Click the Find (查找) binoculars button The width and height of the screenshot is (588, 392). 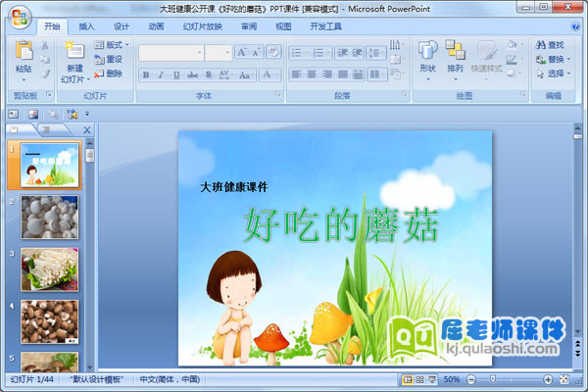coord(550,45)
